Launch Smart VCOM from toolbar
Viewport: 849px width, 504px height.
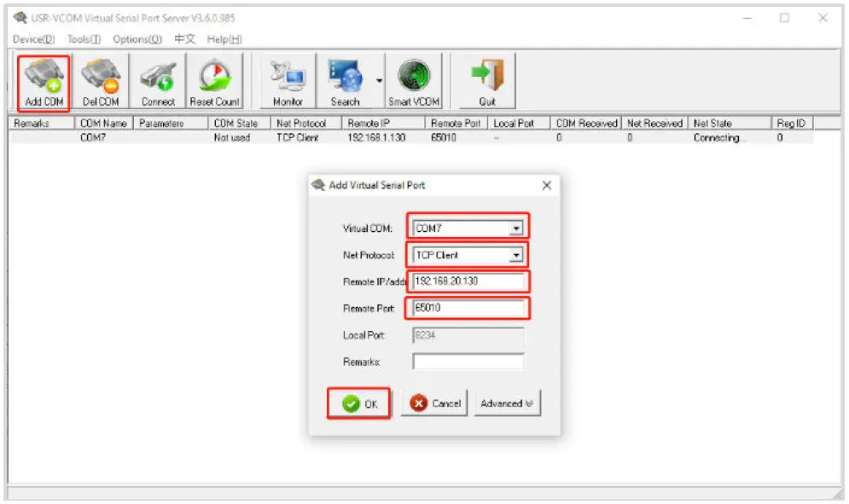(414, 83)
